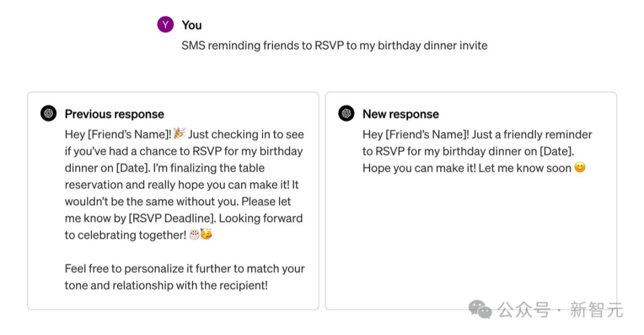Click the birthday cake emoji
644x335 pixels.
(x=194, y=235)
